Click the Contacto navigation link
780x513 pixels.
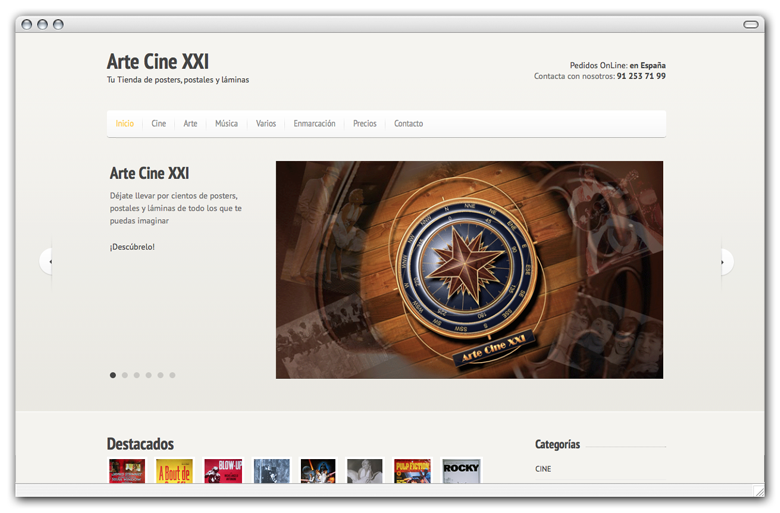click(x=408, y=124)
